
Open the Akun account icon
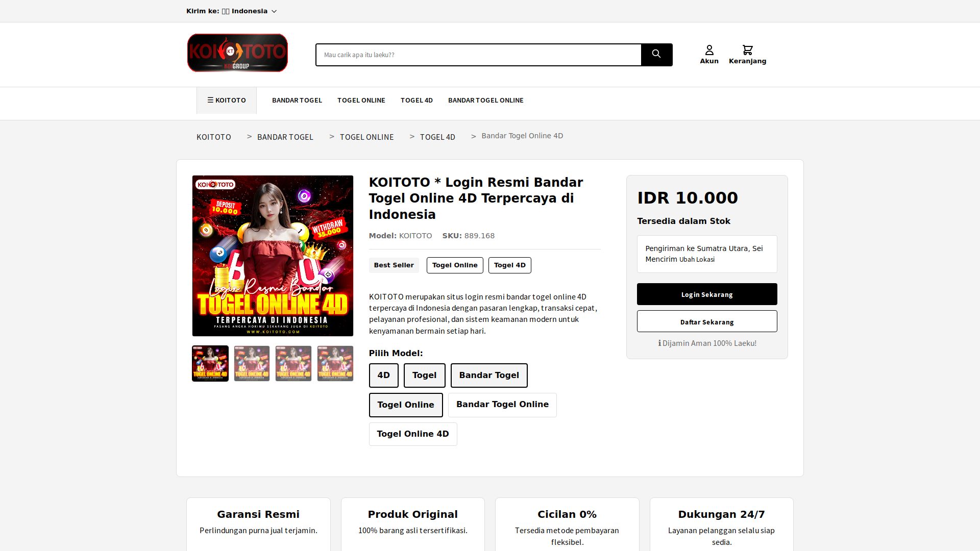[x=709, y=55]
